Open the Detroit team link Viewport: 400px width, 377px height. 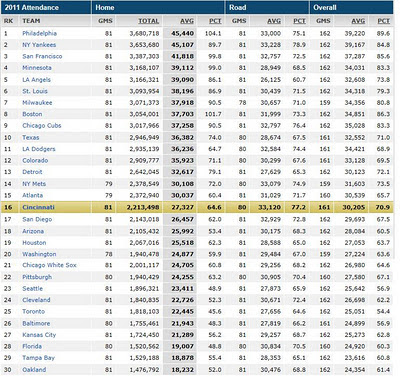(x=32, y=172)
